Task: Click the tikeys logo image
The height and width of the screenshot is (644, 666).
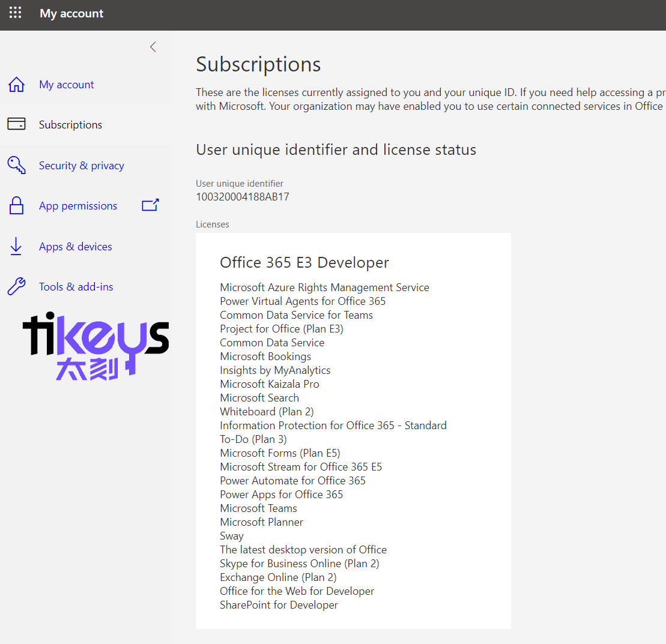Action: [x=95, y=345]
